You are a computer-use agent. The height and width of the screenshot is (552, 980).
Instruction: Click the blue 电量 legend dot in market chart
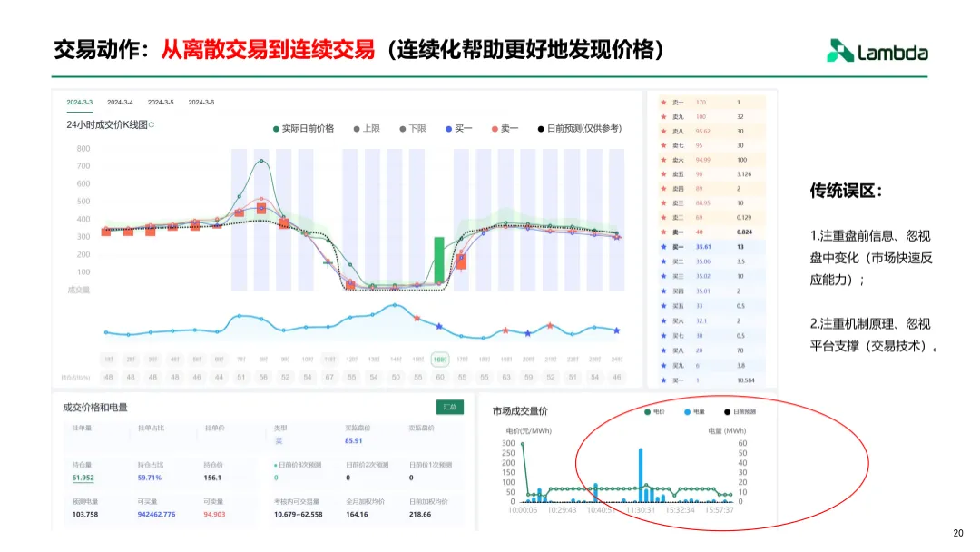pos(688,412)
